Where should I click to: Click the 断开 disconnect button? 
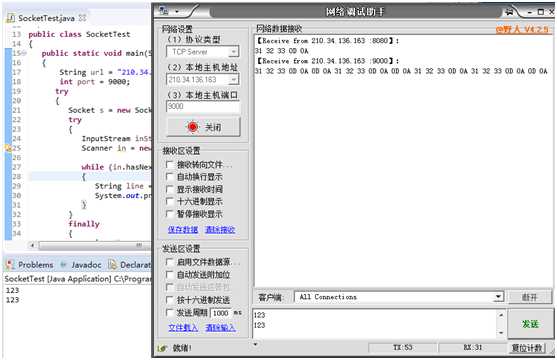(x=530, y=297)
